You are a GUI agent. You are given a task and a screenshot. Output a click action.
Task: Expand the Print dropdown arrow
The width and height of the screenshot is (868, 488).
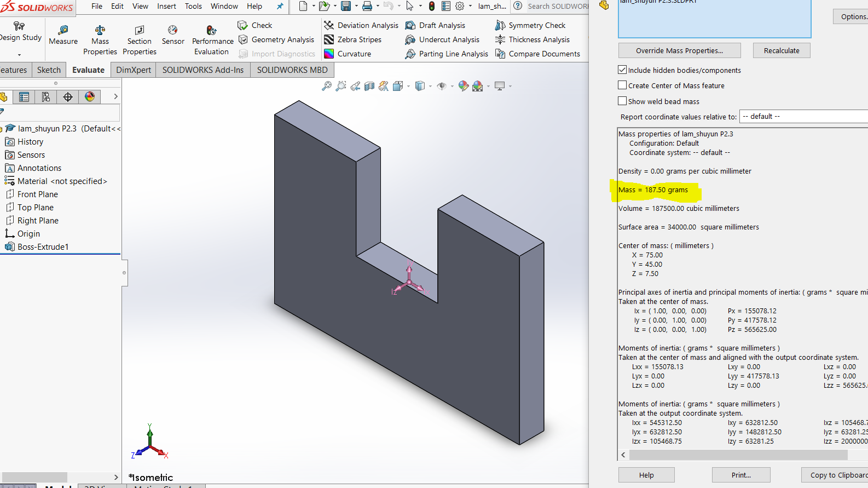coord(378,6)
